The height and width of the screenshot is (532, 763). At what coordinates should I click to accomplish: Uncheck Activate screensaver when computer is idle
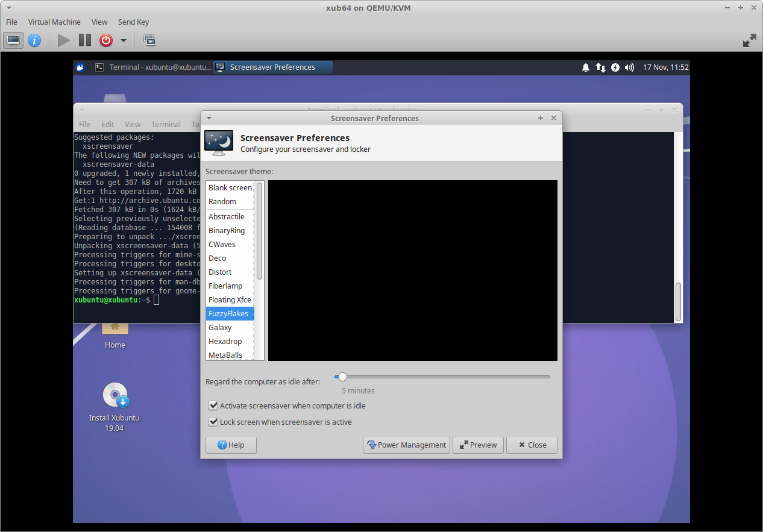(213, 405)
